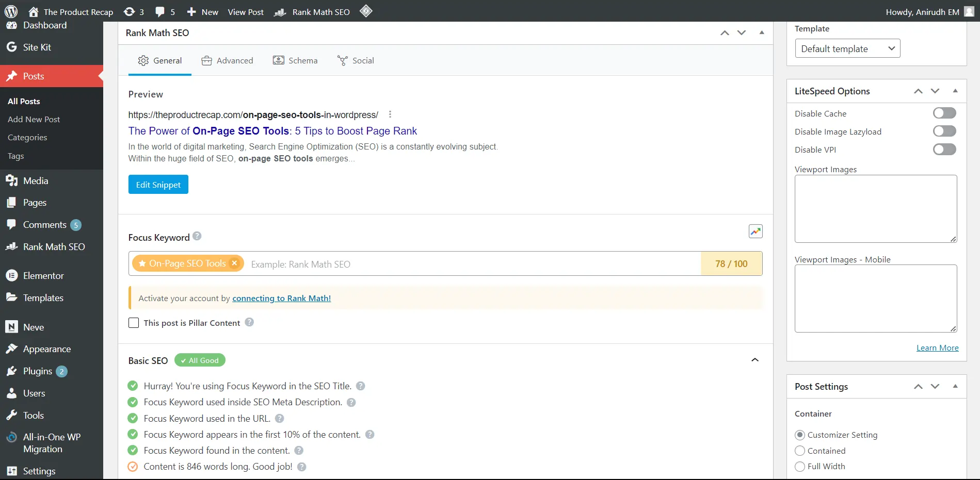
Task: Click the trends chart icon beside Focus Keyword
Action: click(756, 231)
